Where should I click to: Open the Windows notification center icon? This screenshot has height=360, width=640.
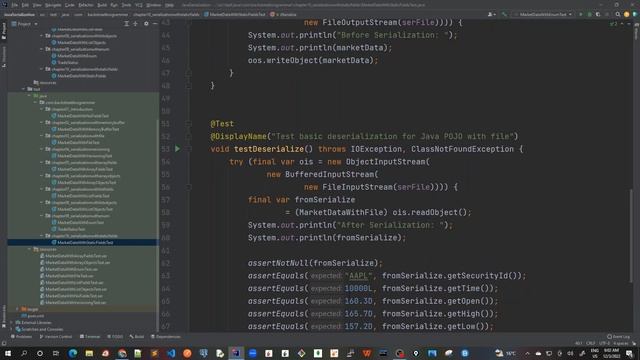point(629,353)
